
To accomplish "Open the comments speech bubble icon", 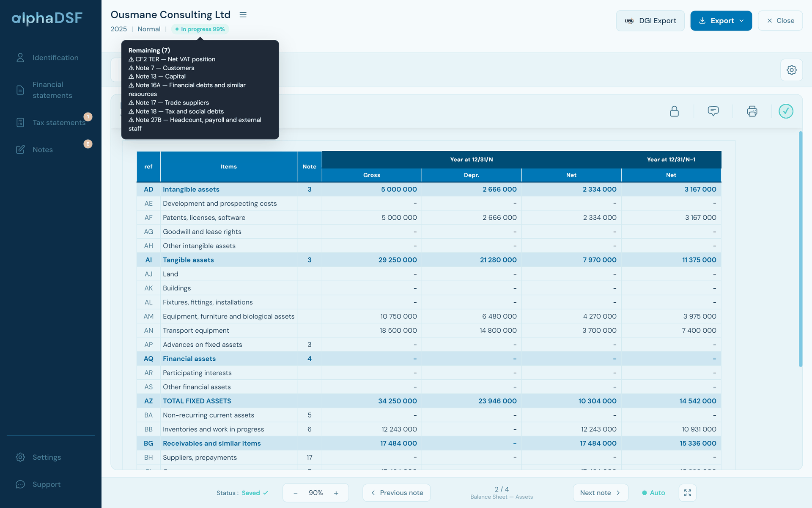I will (x=713, y=111).
